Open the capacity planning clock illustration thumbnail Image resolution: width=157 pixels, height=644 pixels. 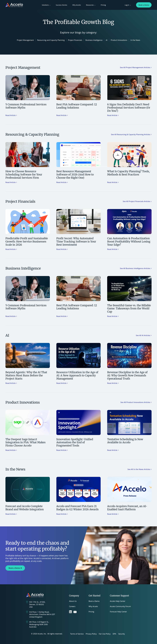(129, 154)
